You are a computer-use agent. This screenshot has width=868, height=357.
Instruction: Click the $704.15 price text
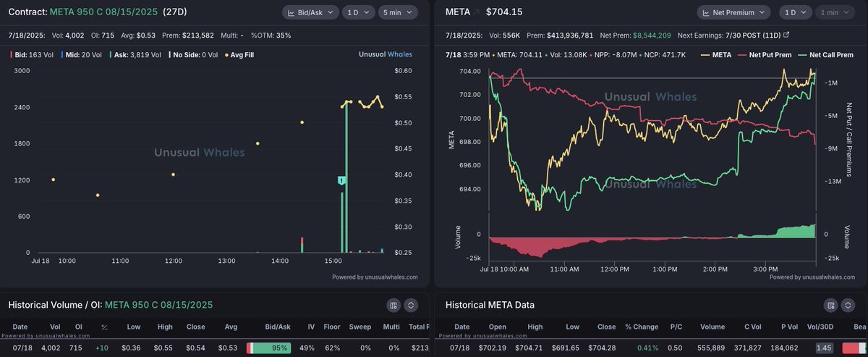[505, 12]
